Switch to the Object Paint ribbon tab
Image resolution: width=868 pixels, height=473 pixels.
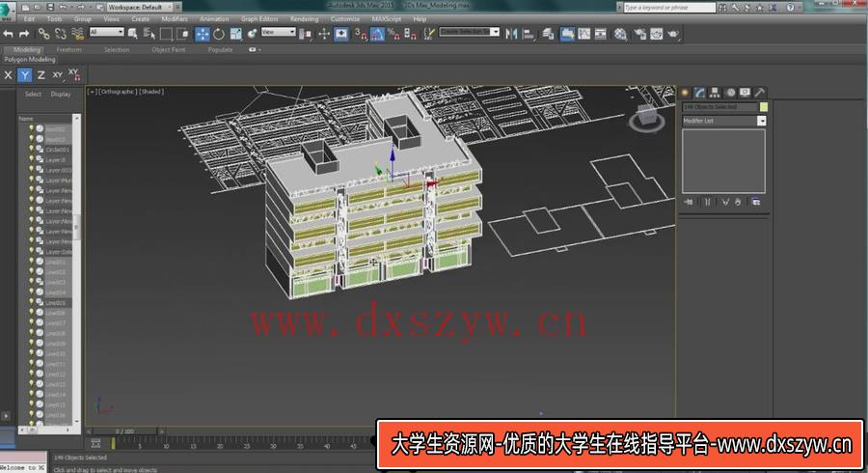pos(169,50)
